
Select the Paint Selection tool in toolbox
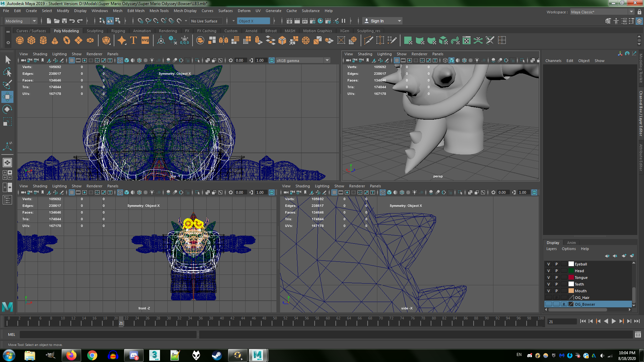click(7, 84)
